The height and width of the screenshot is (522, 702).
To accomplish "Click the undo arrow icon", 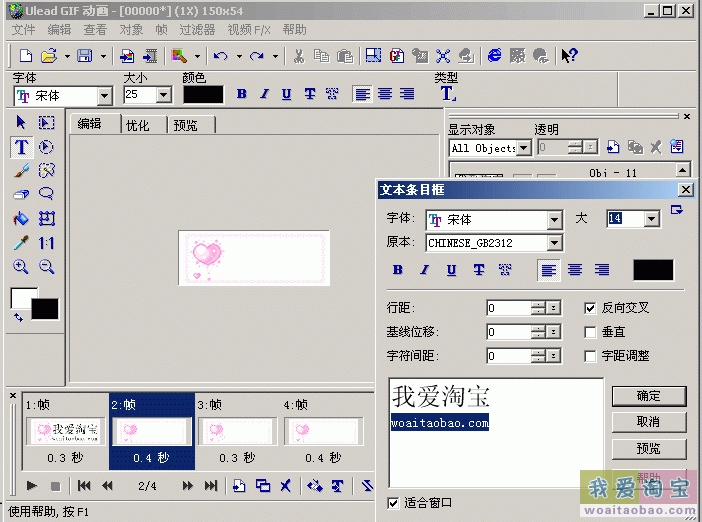I will tap(220, 56).
